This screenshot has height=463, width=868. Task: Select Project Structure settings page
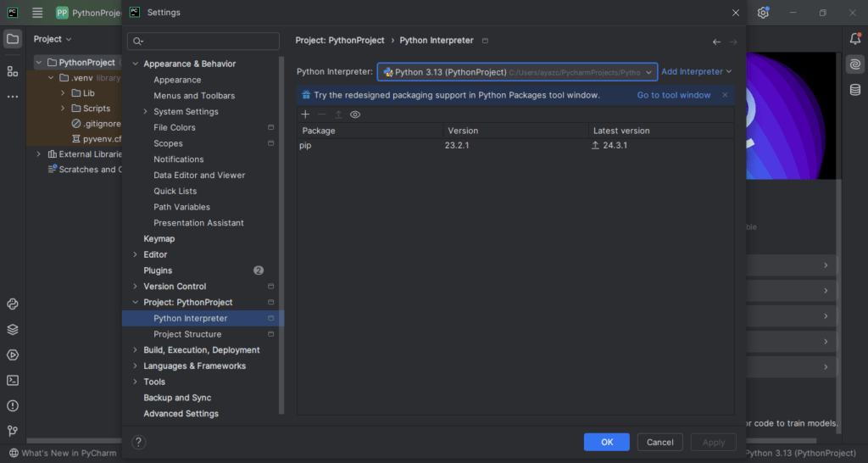pos(187,334)
